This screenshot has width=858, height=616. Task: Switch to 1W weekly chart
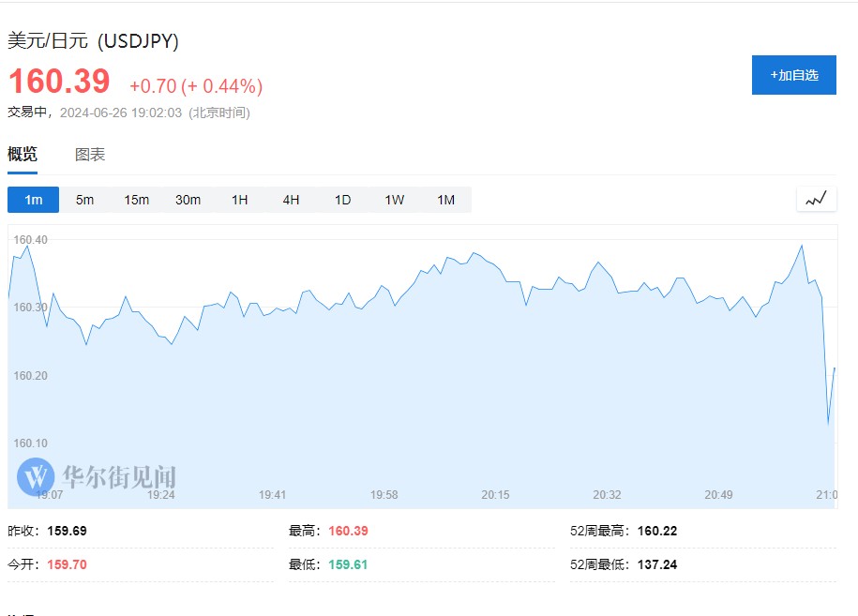394,200
